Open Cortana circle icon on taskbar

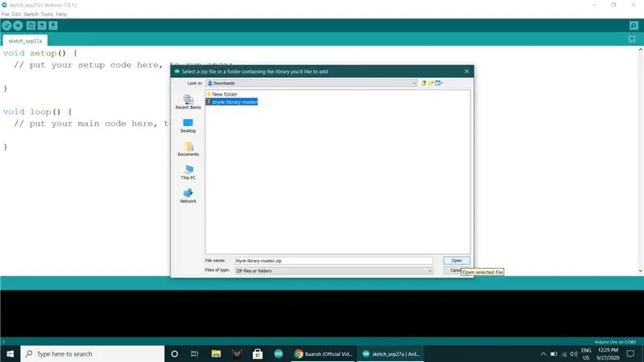pos(175,354)
